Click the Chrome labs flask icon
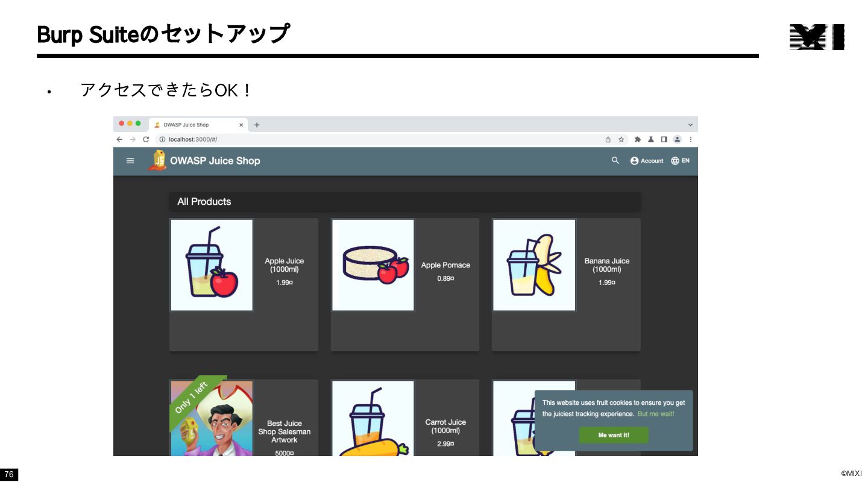 point(651,139)
